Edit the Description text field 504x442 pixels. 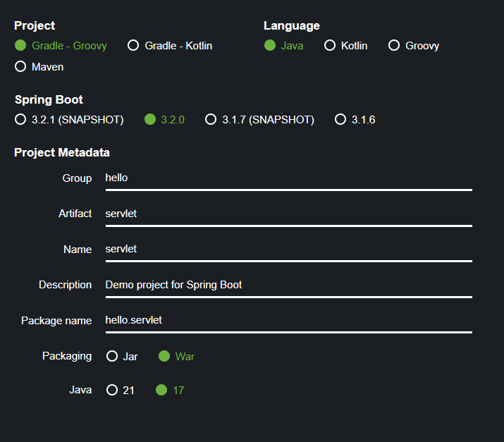288,285
